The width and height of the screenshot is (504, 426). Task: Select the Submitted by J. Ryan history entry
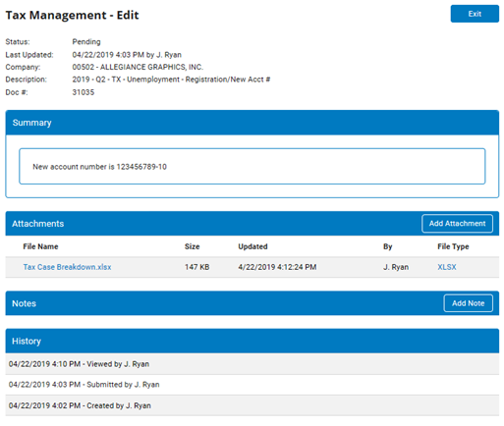(252, 385)
